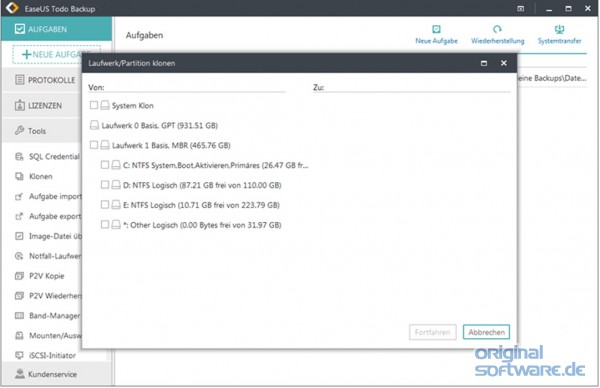
Task: Check the E: NTFS Logisch checkbox
Action: (104, 205)
